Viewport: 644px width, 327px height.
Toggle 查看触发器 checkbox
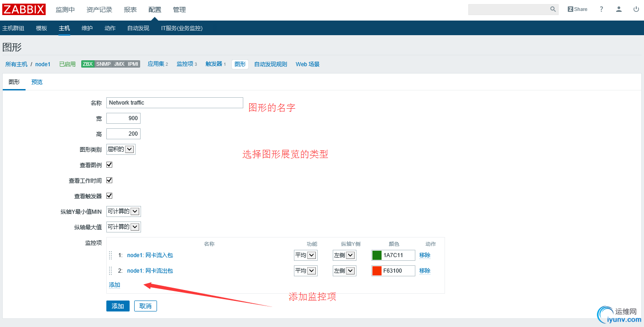coord(109,195)
